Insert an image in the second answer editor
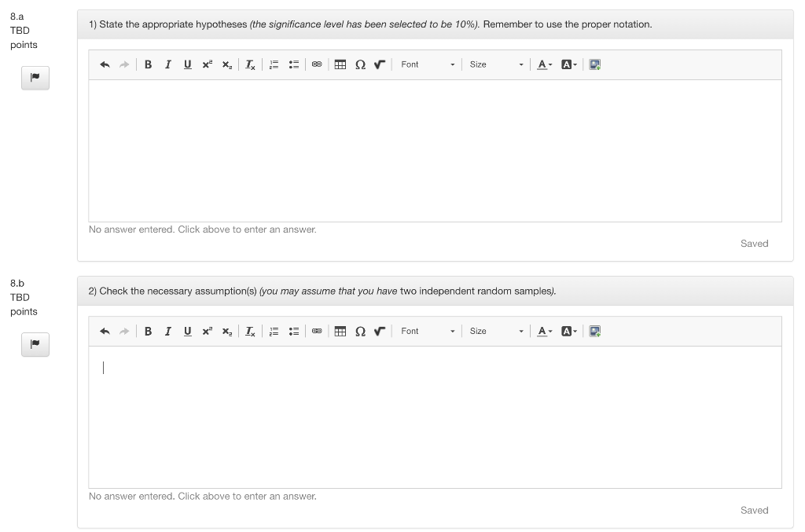 coord(594,331)
